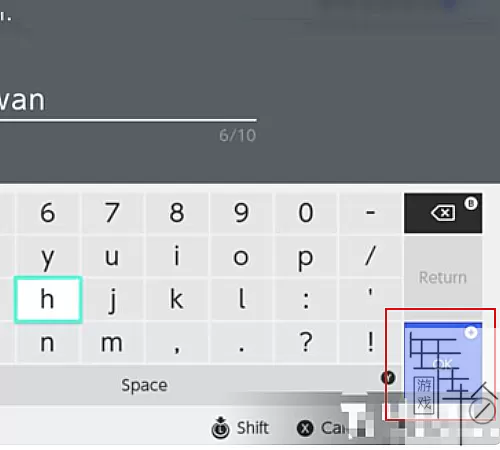500x450 pixels.
Task: Tap the exclamation mark key
Action: tap(370, 342)
